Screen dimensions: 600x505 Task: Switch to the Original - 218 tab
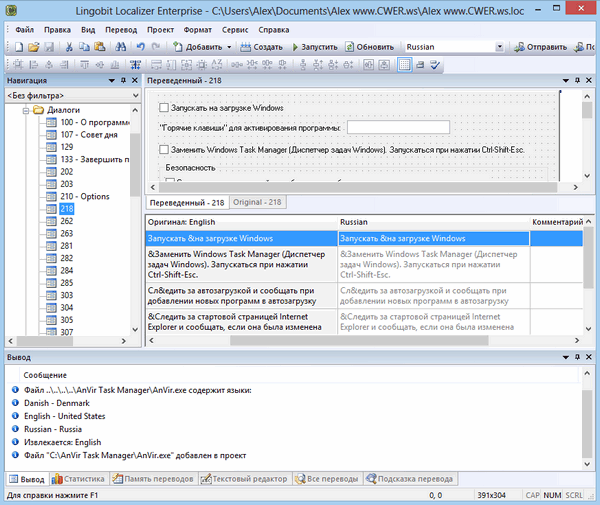pyautogui.click(x=258, y=202)
